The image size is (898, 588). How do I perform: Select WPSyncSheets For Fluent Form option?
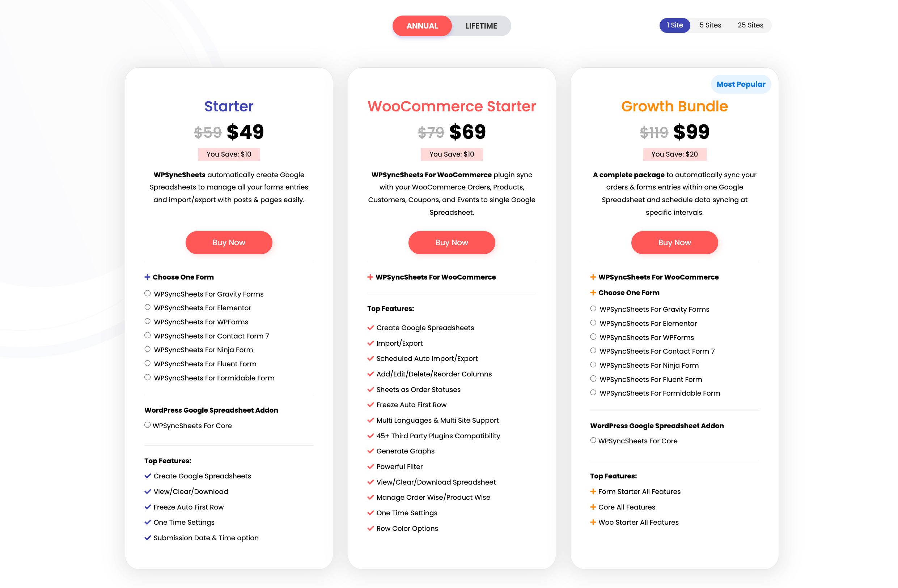147,363
